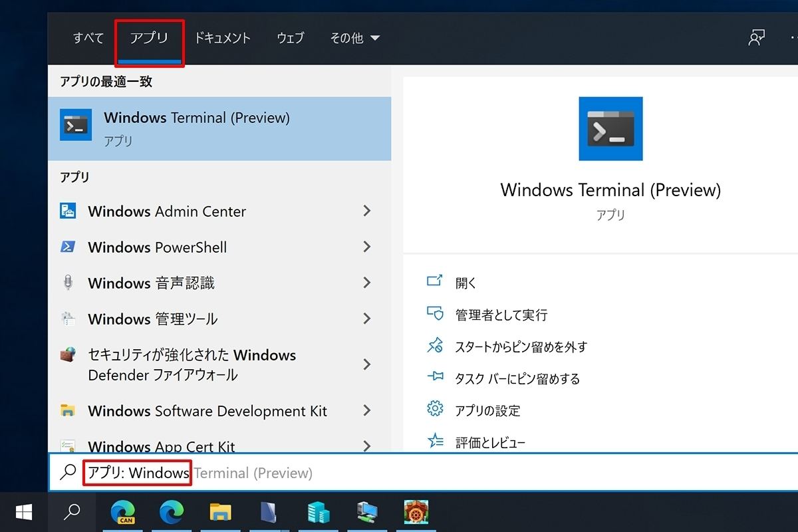Open 評価とレビュー
798x532 pixels.
point(490,442)
